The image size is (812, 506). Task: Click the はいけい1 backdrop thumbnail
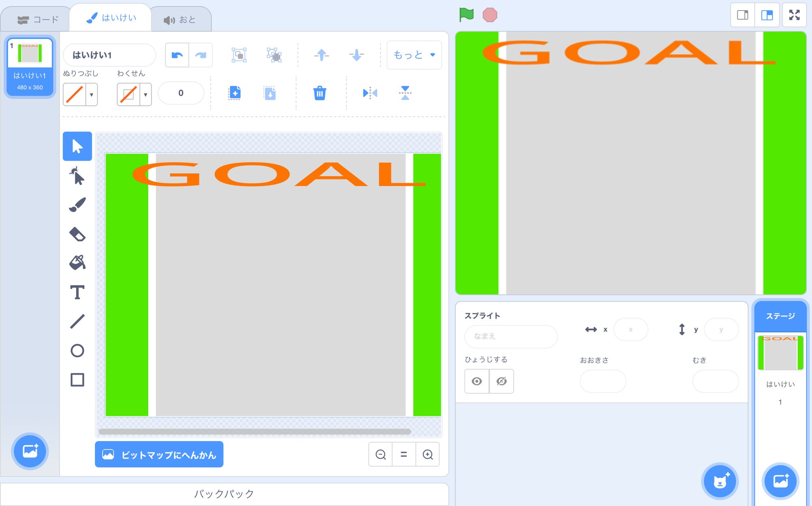pyautogui.click(x=30, y=66)
